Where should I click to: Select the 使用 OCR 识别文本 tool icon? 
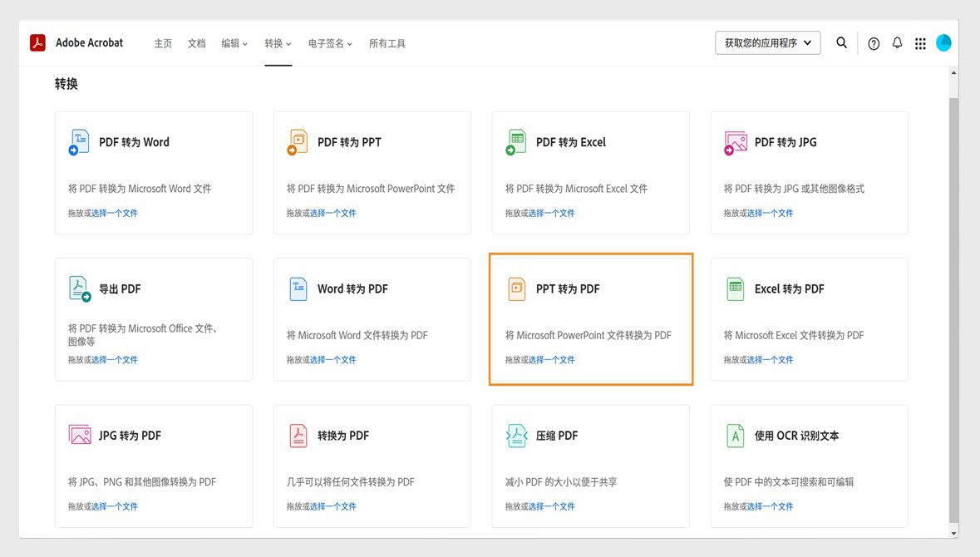click(x=735, y=434)
